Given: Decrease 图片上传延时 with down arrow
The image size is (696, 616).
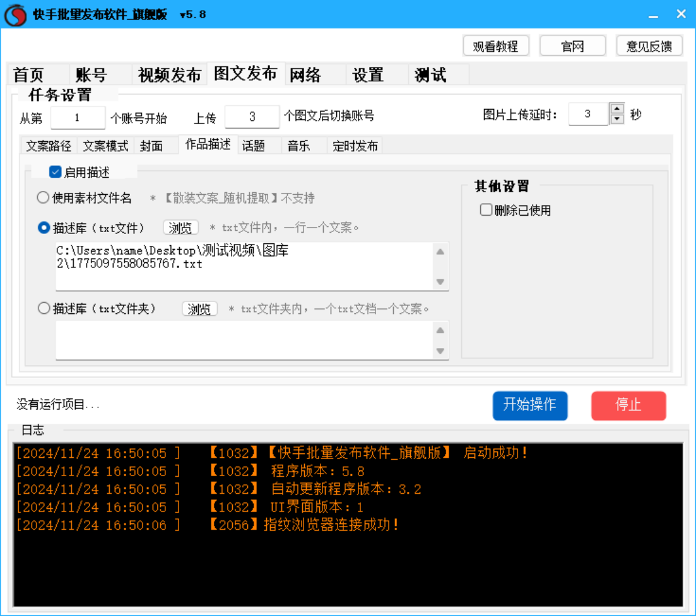Looking at the screenshot, I should [617, 119].
